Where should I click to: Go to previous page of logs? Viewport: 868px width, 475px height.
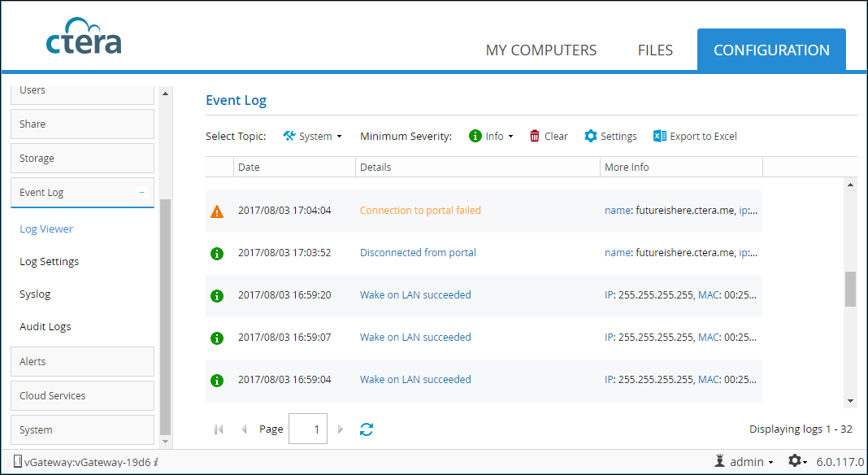[244, 429]
